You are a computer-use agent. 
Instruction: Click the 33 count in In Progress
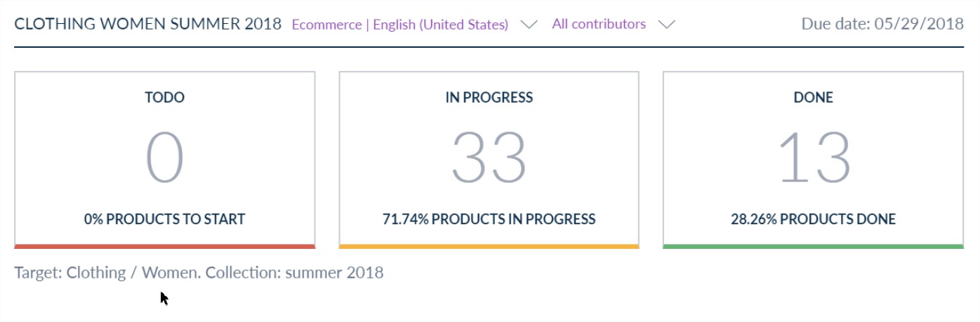(x=489, y=159)
